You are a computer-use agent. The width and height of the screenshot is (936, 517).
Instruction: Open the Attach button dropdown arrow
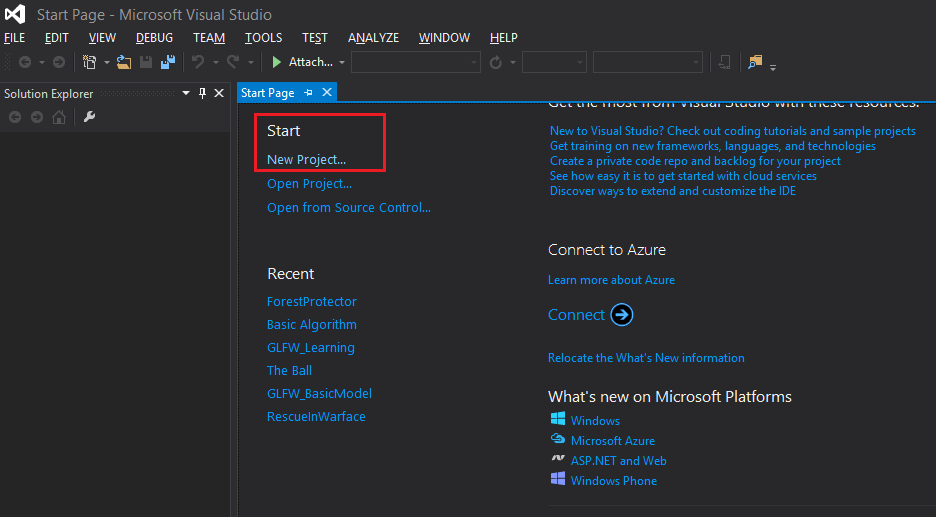(x=342, y=63)
